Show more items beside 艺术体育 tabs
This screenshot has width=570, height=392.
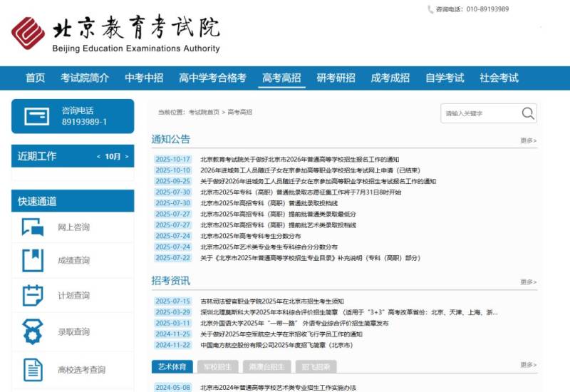coord(528,366)
